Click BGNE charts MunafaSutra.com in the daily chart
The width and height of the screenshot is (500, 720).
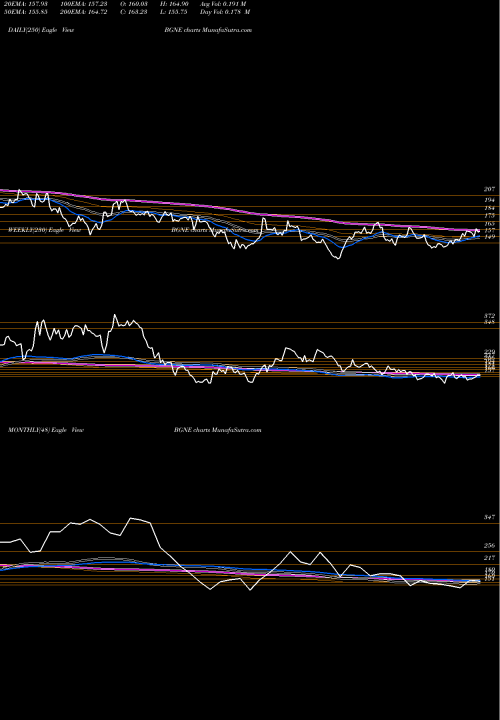208,30
